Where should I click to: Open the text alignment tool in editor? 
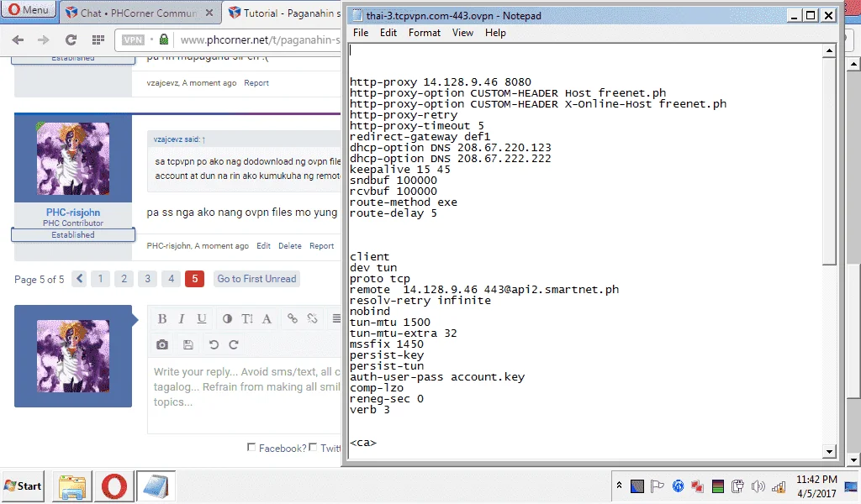[336, 318]
